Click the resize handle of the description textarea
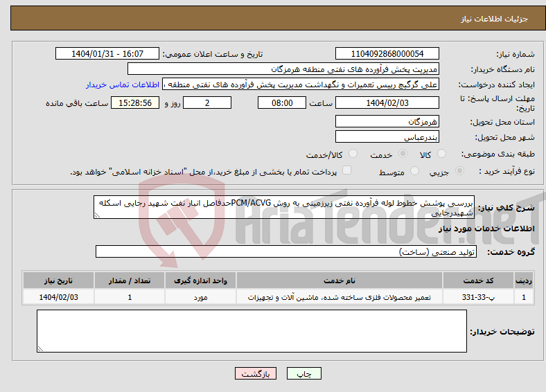Screen dimensions: 546x392 point(97,215)
